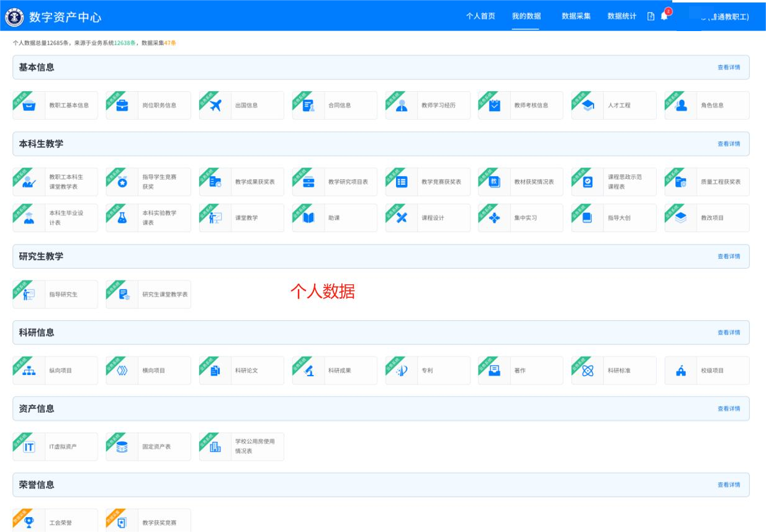Open the 固定资产表 database icon
The image size is (766, 532).
pyautogui.click(x=122, y=447)
